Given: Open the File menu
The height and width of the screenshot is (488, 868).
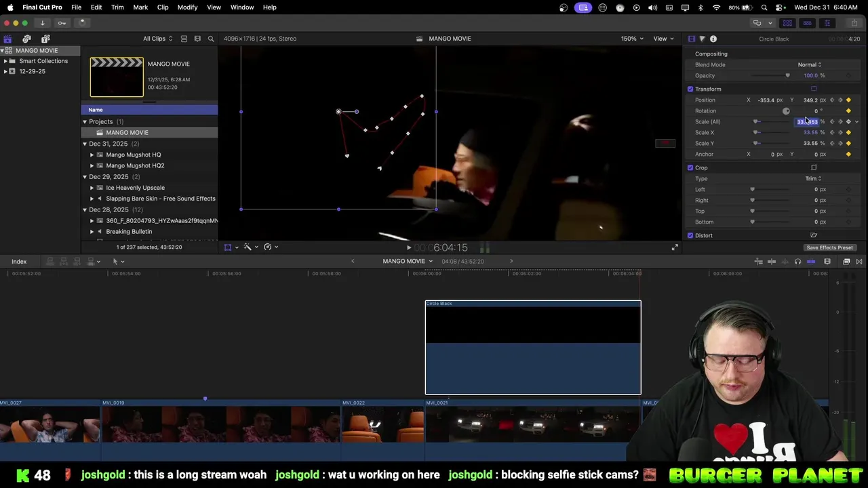Looking at the screenshot, I should tap(77, 7).
